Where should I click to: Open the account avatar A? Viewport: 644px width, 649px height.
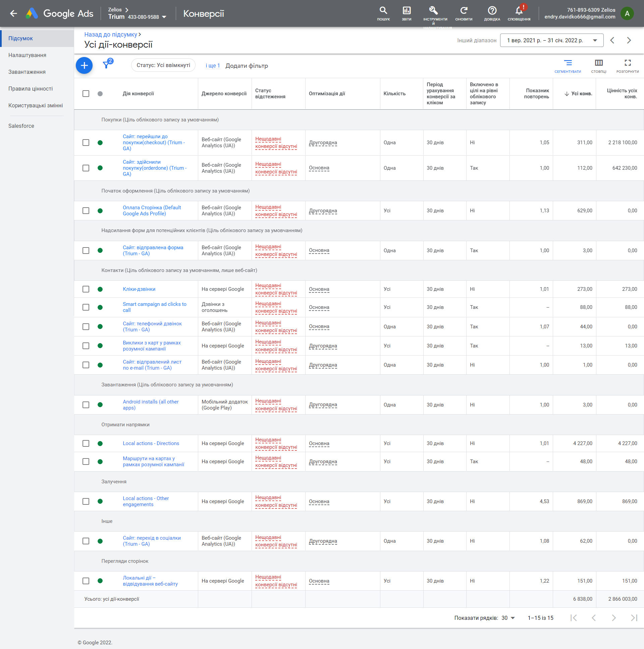pyautogui.click(x=627, y=13)
